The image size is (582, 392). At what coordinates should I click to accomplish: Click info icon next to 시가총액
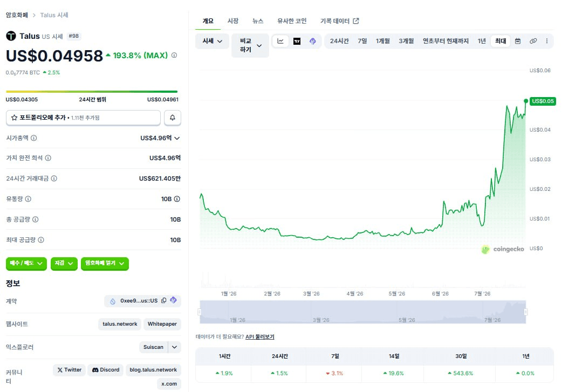tap(34, 137)
